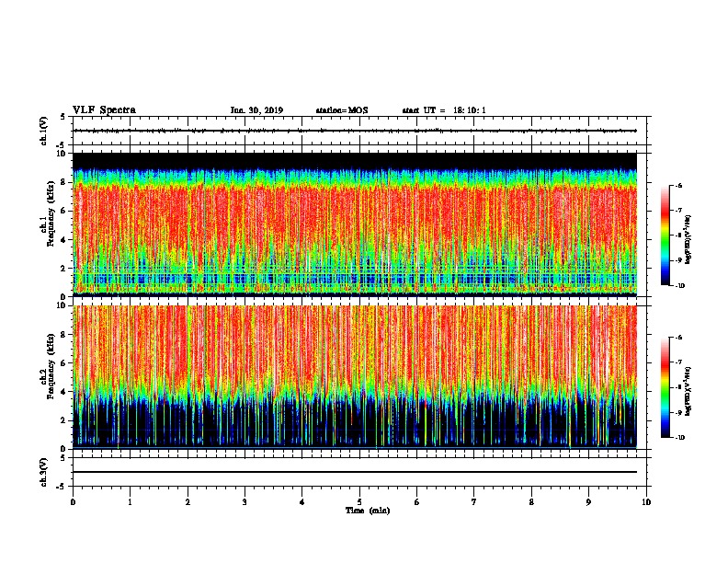Click the time axis tick label '4'
Image resolution: width=728 pixels, height=563 pixels.
coord(302,502)
